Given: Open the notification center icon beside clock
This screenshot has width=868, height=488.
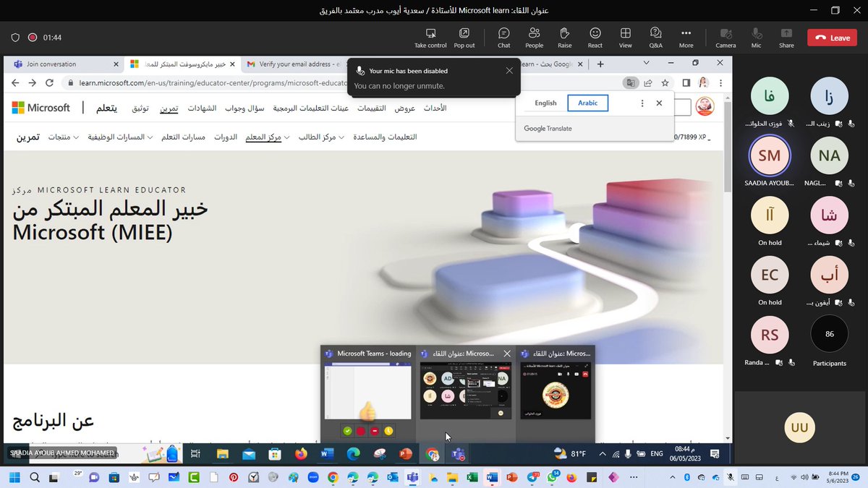Looking at the screenshot, I should (714, 454).
